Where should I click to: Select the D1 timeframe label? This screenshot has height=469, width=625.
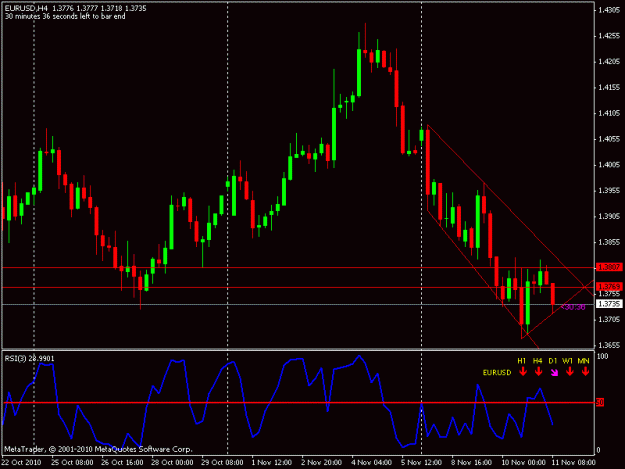coord(552,361)
